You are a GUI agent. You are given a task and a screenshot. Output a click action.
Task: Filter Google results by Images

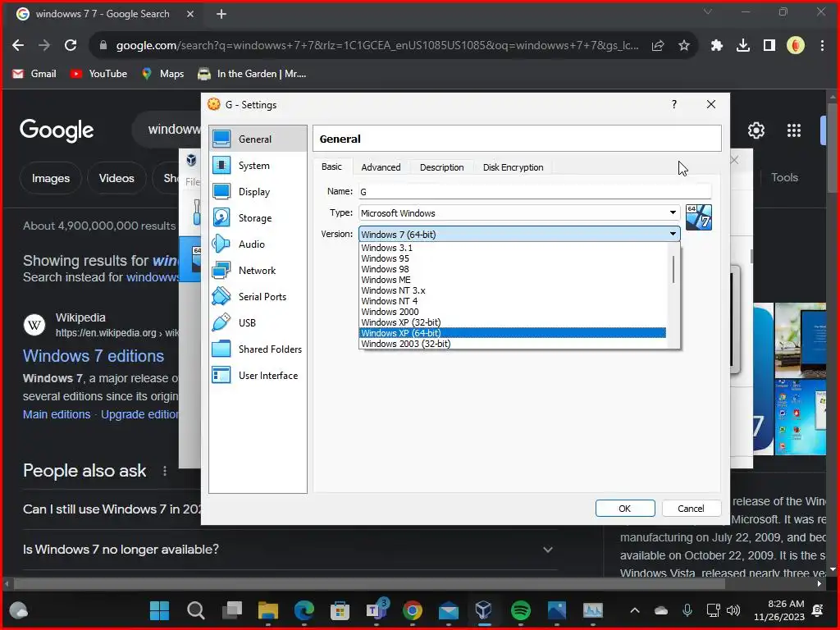(x=50, y=178)
